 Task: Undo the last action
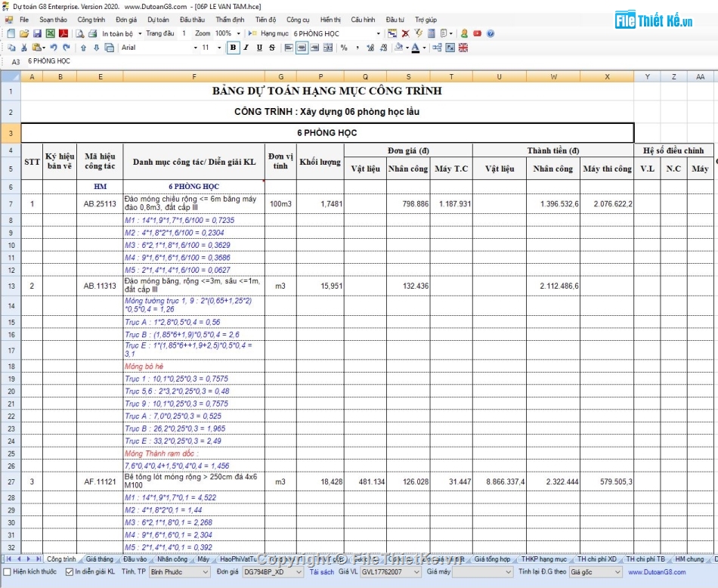[x=54, y=48]
